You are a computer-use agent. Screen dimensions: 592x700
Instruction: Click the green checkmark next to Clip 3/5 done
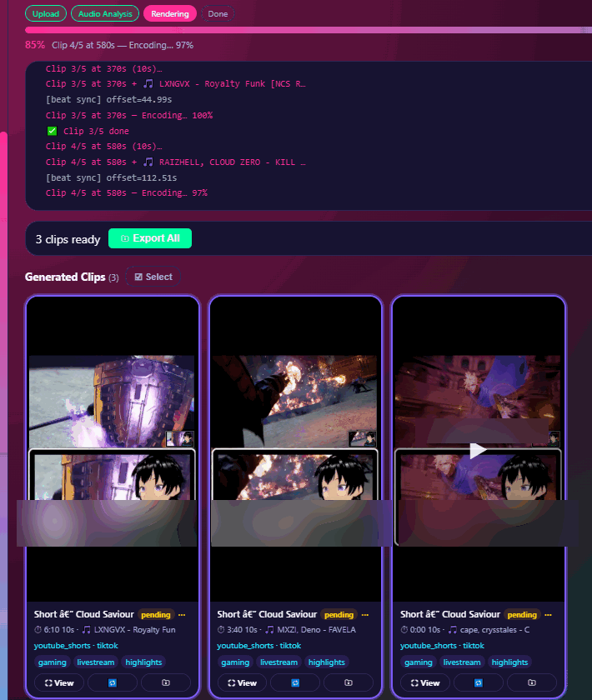click(x=53, y=131)
